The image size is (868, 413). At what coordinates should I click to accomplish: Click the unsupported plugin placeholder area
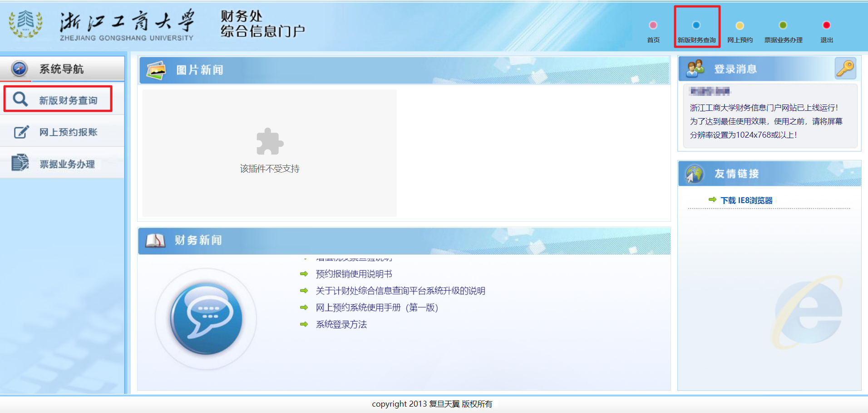(269, 153)
